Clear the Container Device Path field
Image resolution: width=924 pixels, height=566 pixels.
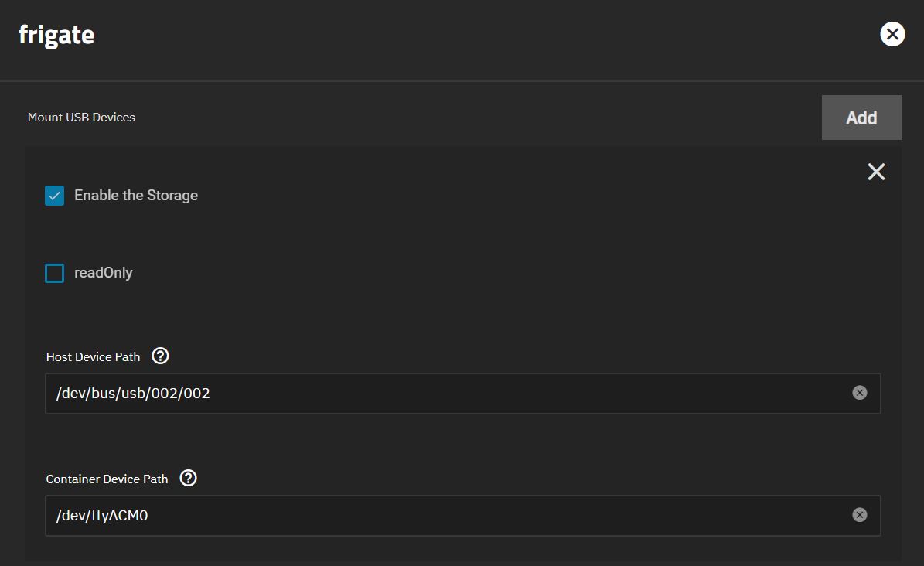(x=860, y=515)
